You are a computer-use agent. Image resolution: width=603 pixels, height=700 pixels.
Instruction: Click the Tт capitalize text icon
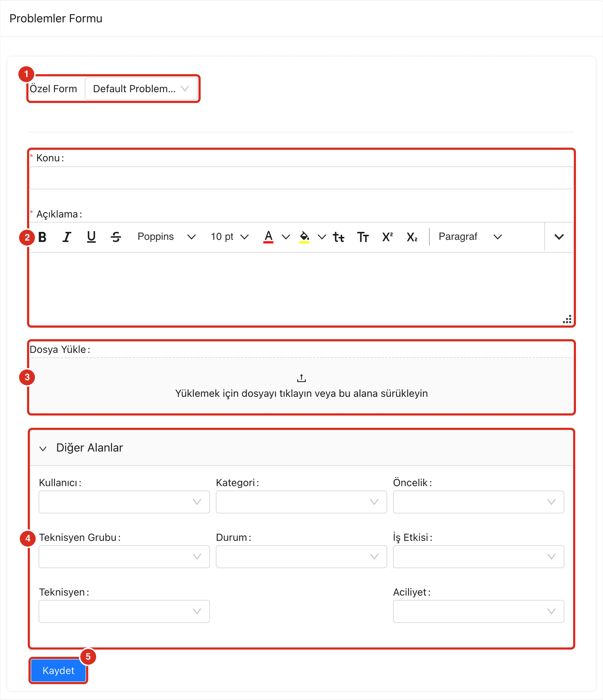363,237
